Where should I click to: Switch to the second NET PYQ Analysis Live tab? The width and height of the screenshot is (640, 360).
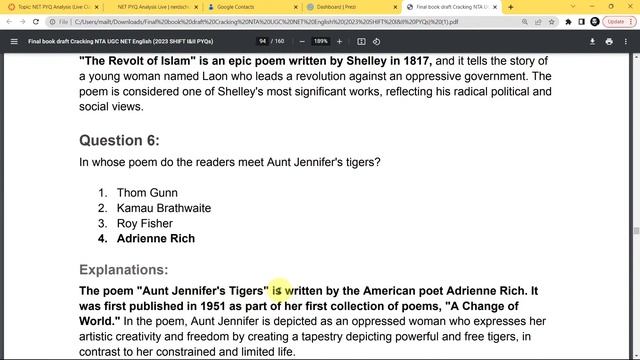click(x=152, y=7)
